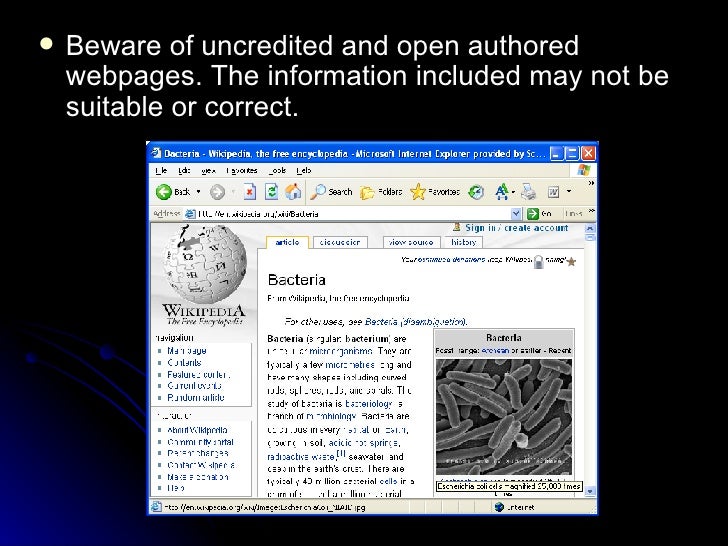Click the Internet zone globe icon

(x=499, y=507)
